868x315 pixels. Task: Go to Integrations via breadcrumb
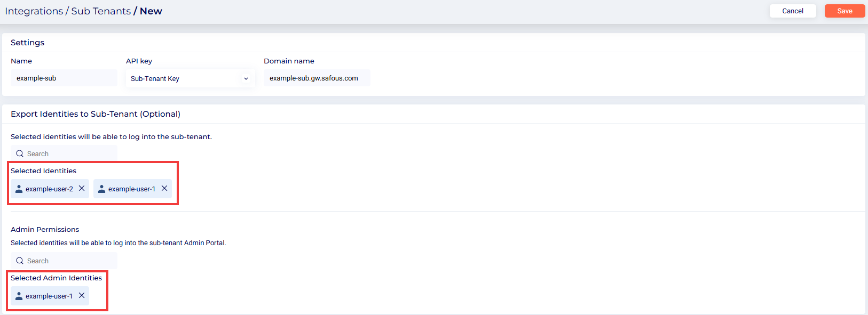click(34, 11)
